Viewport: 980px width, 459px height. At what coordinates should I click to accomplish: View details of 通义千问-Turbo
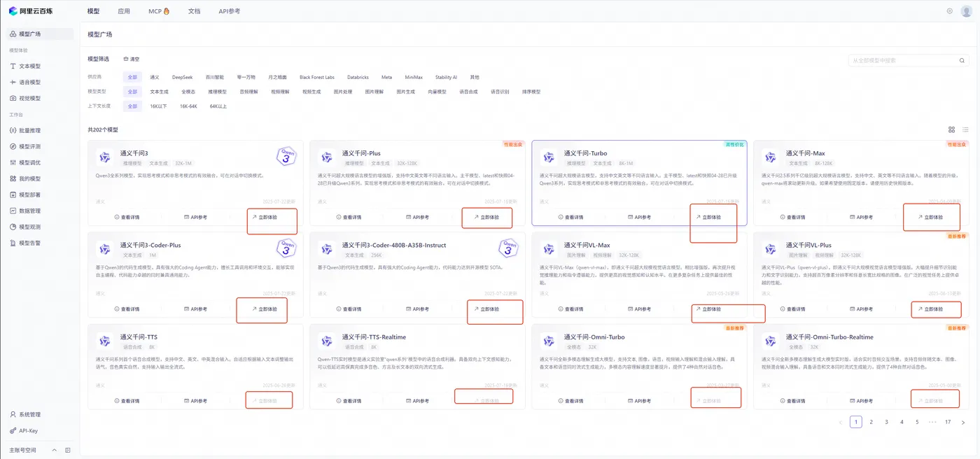coord(570,217)
